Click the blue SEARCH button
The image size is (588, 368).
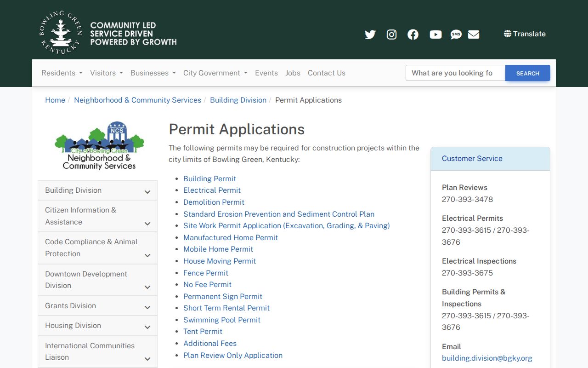tap(528, 73)
